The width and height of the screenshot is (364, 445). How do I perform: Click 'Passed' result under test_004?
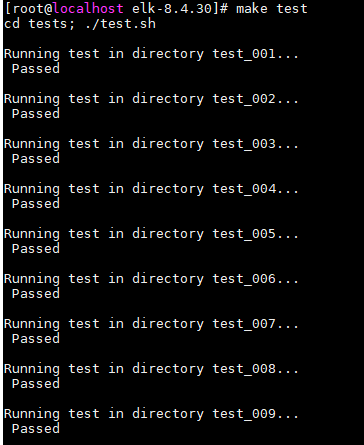pos(36,203)
